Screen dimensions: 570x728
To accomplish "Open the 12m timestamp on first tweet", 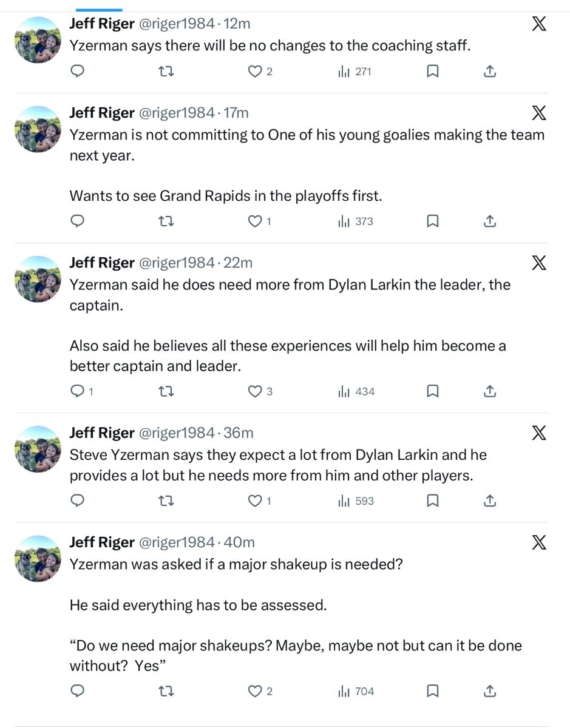I will click(x=237, y=24).
